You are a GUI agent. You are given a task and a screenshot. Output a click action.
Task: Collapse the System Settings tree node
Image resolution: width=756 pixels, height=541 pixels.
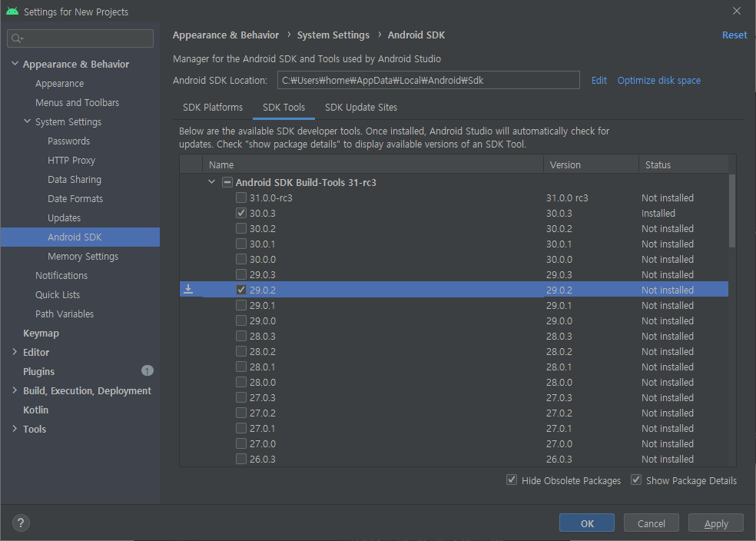[x=28, y=121]
